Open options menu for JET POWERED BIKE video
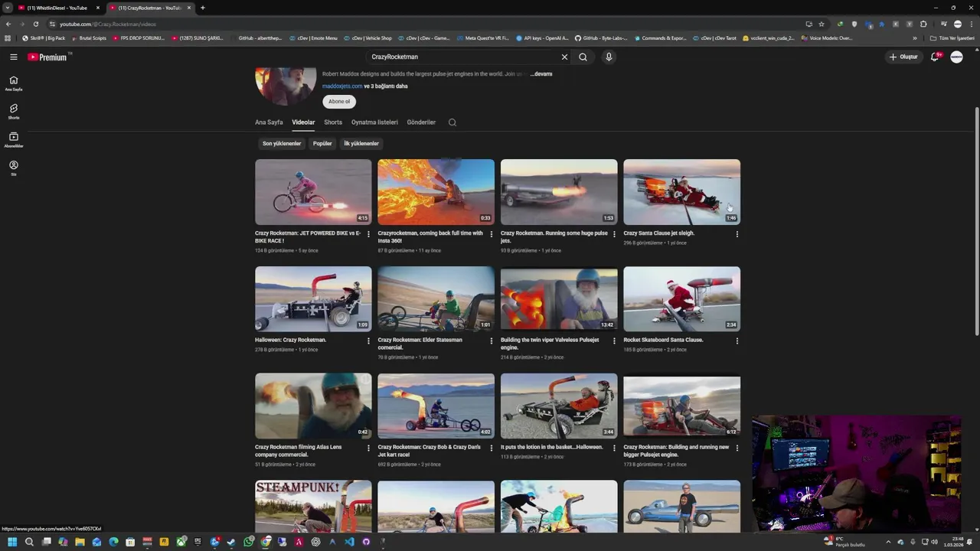Screen dimensions: 980x551 368,234
